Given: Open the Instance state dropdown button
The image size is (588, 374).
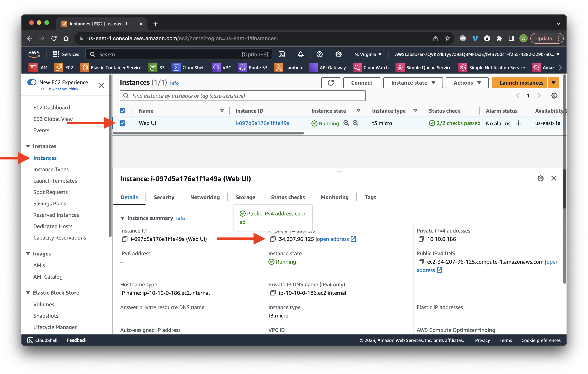Looking at the screenshot, I should (x=413, y=83).
